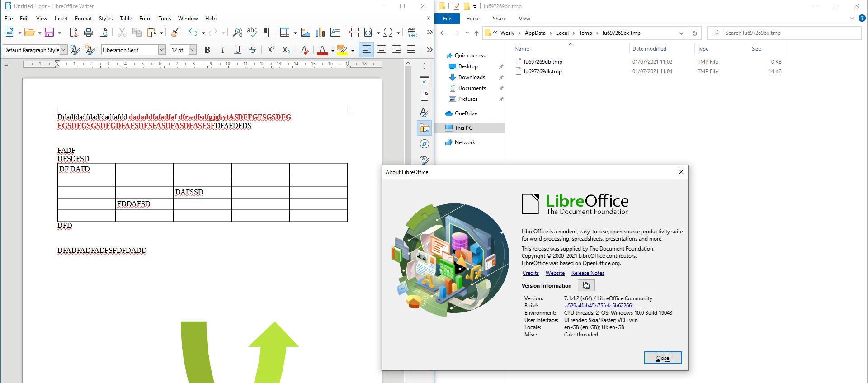Open the font color dropdown arrow
Screen dimensions: 868x383
(332, 50)
